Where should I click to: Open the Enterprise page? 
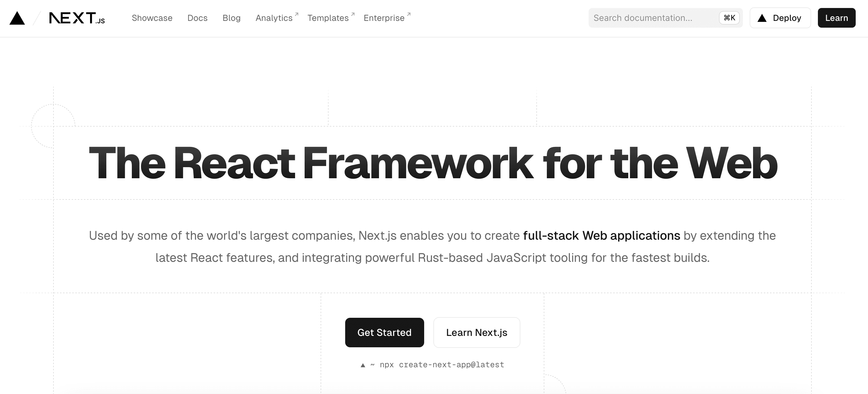click(x=384, y=18)
